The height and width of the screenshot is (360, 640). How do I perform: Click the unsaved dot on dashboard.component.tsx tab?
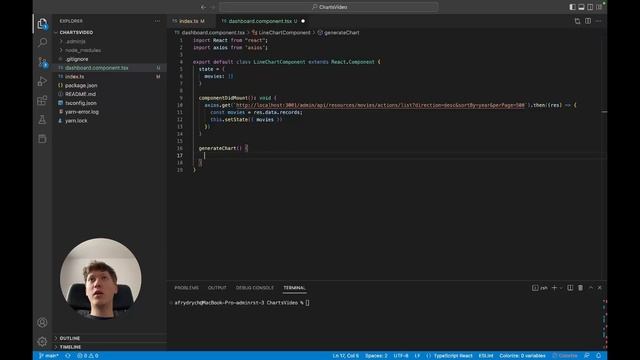[x=303, y=21]
